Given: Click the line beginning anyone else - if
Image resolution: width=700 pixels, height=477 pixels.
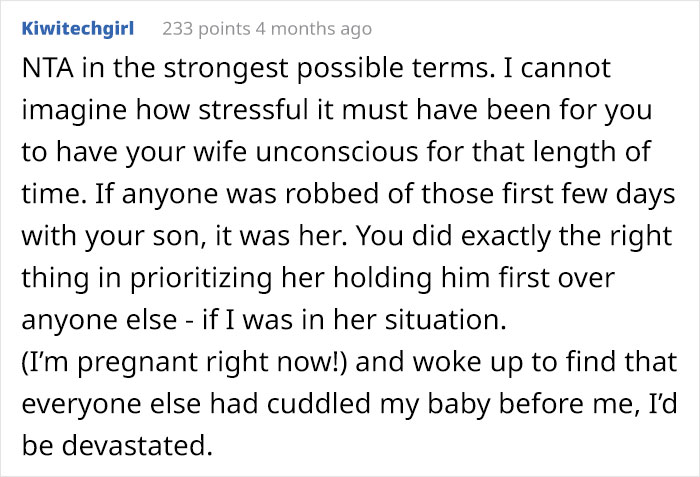Looking at the screenshot, I should [264, 321].
